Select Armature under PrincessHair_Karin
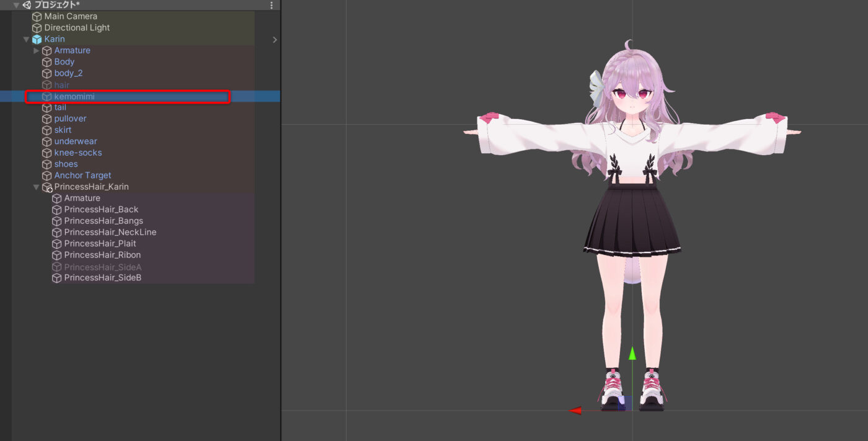 (x=82, y=198)
